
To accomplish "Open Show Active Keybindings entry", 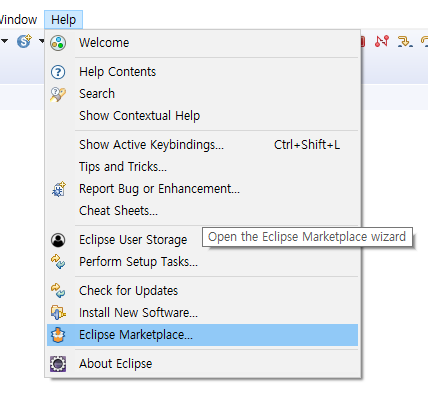I will (202, 145).
